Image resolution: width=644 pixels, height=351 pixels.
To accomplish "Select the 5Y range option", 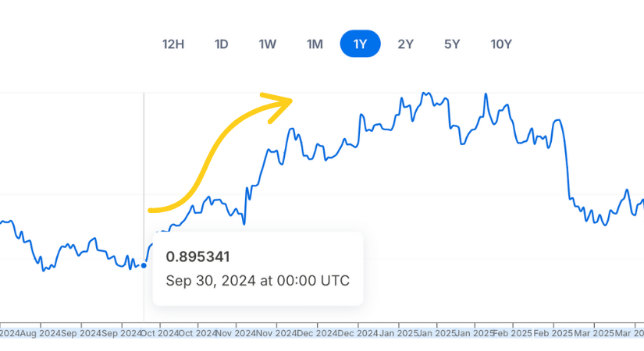I will [452, 44].
